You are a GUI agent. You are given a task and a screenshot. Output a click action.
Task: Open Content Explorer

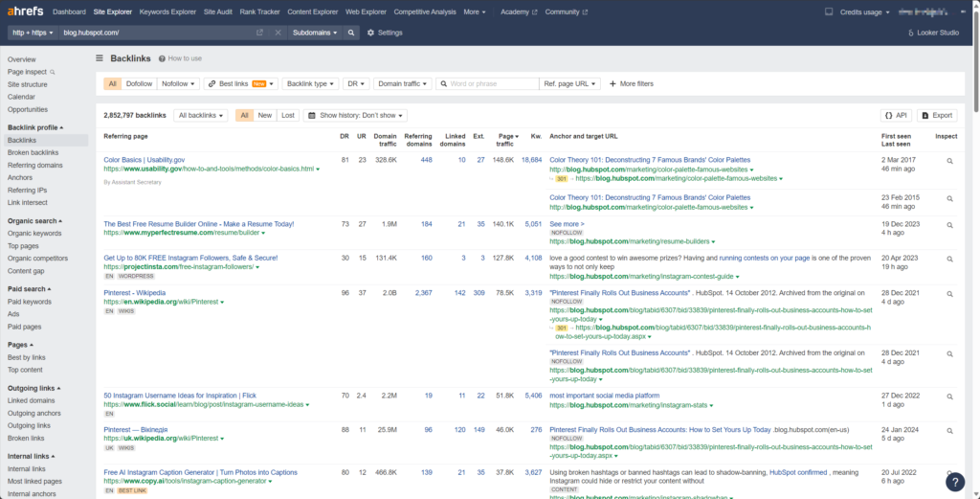coord(313,11)
